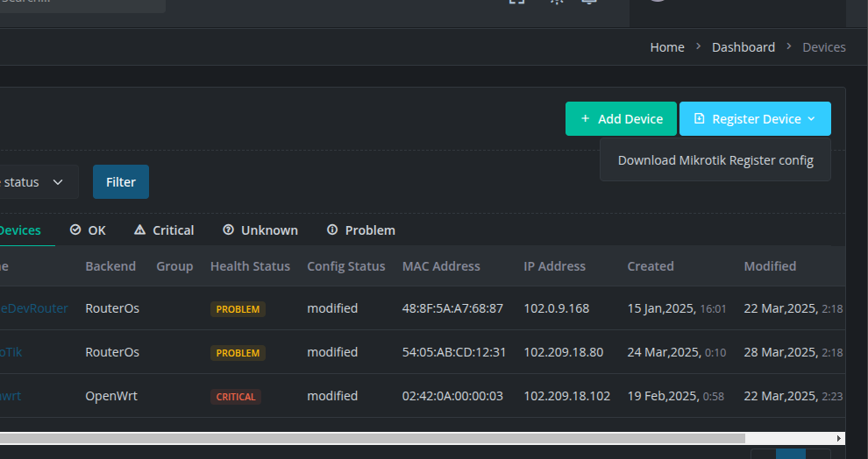Click PROBLEM badge in the 102.0.9.168 row
This screenshot has width=868, height=459.
(x=238, y=308)
